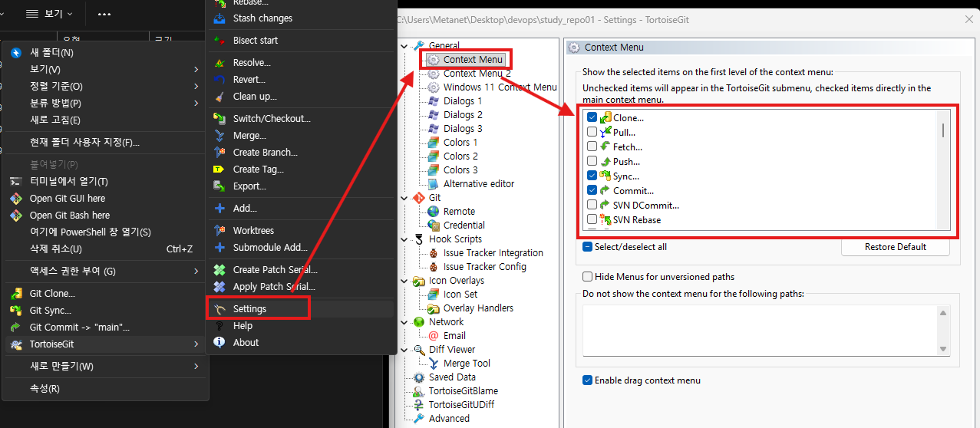The image size is (980, 428).
Task: Click the Switch/Checkout icon
Action: [219, 119]
